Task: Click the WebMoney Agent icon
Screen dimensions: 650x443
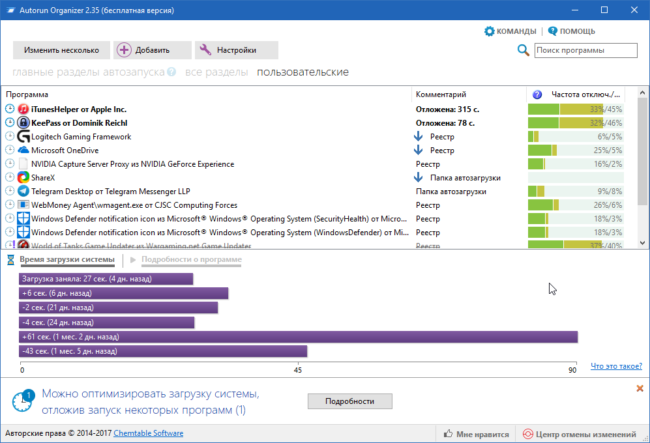Action: [x=23, y=205]
